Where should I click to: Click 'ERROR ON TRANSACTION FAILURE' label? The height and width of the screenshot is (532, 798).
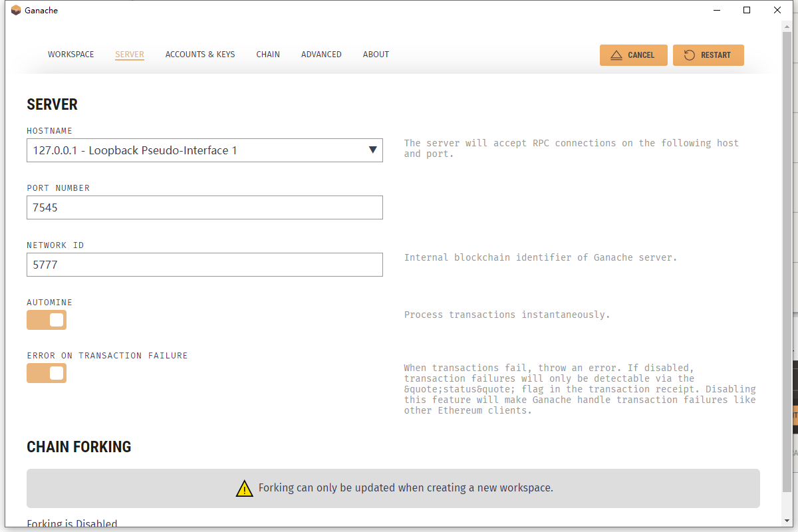(x=107, y=356)
